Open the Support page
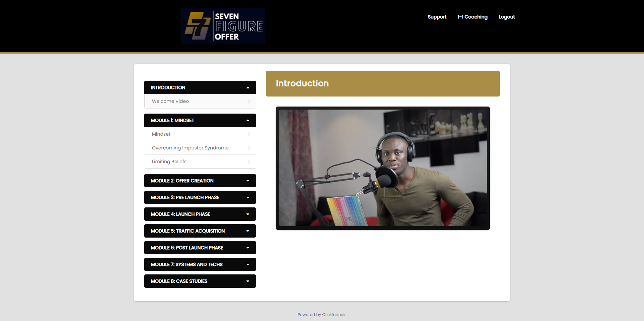The width and height of the screenshot is (644, 321). 437,17
